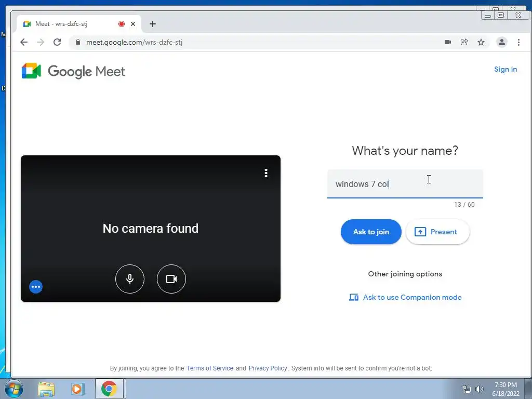Go back with the browser back arrow
The image size is (532, 399).
(x=24, y=42)
